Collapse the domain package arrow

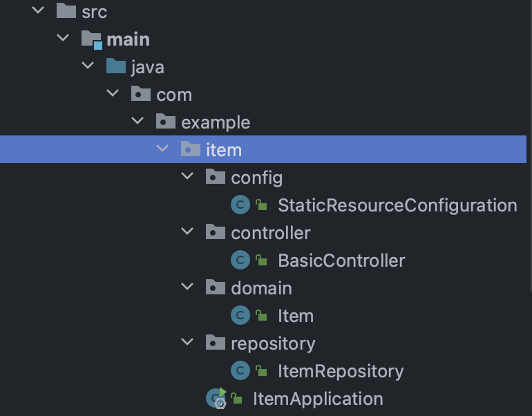click(x=187, y=287)
